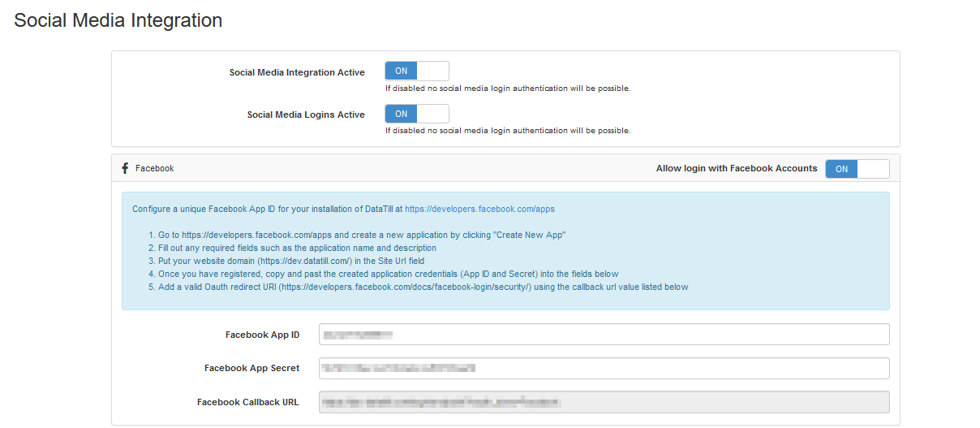The width and height of the screenshot is (980, 428).
Task: Click 'Allow login with Facebook Accounts' label
Action: 737,168
